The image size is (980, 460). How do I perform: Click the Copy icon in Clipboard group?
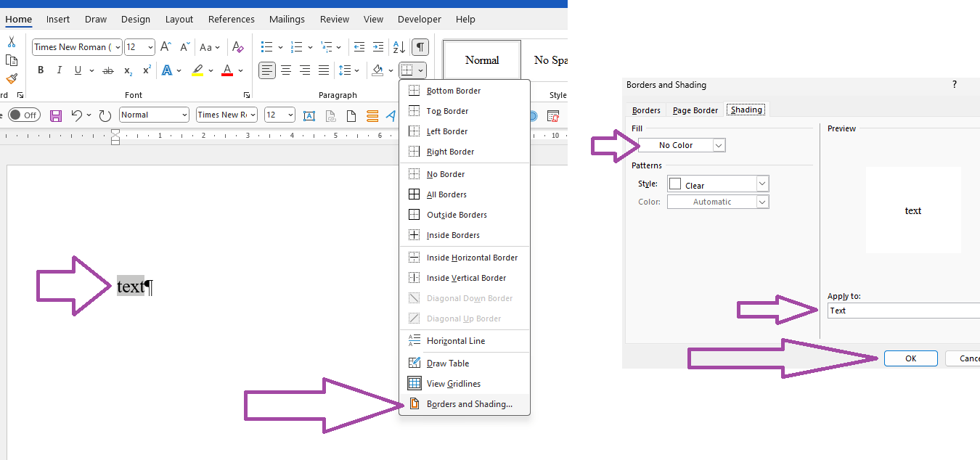tap(12, 61)
